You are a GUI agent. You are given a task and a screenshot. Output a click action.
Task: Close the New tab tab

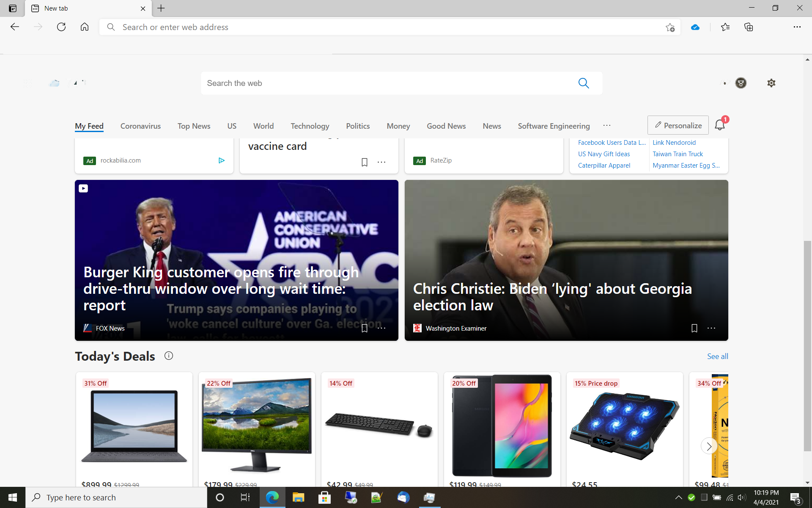pos(143,8)
